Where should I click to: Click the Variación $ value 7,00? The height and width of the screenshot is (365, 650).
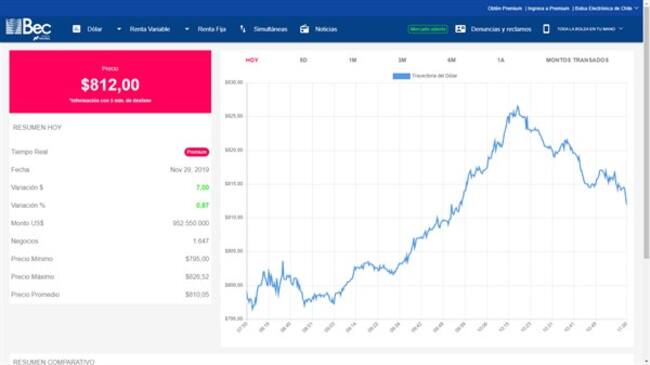click(202, 187)
